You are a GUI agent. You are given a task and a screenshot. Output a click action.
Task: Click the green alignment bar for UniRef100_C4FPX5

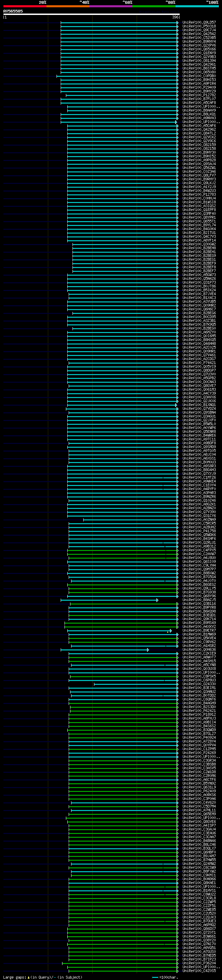coord(123,550)
